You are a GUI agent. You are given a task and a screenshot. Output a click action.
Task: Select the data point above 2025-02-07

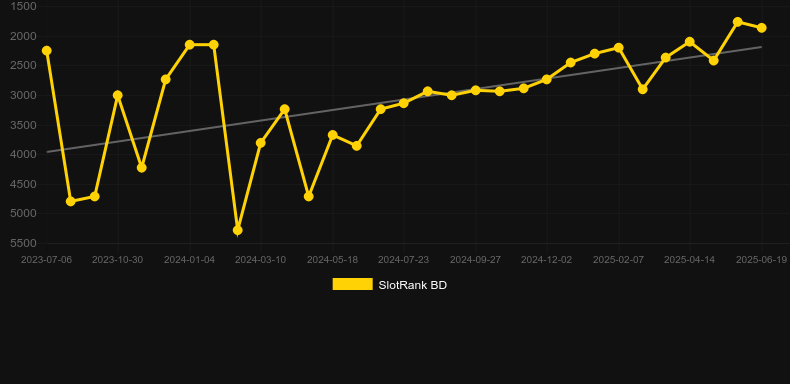click(x=619, y=48)
